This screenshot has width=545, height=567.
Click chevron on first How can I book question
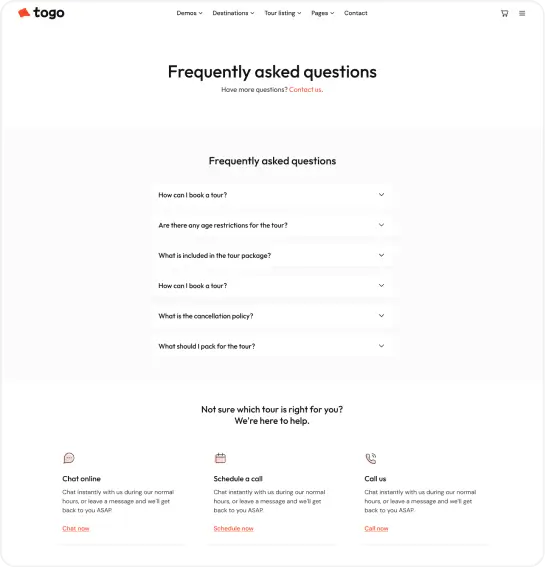pos(381,195)
